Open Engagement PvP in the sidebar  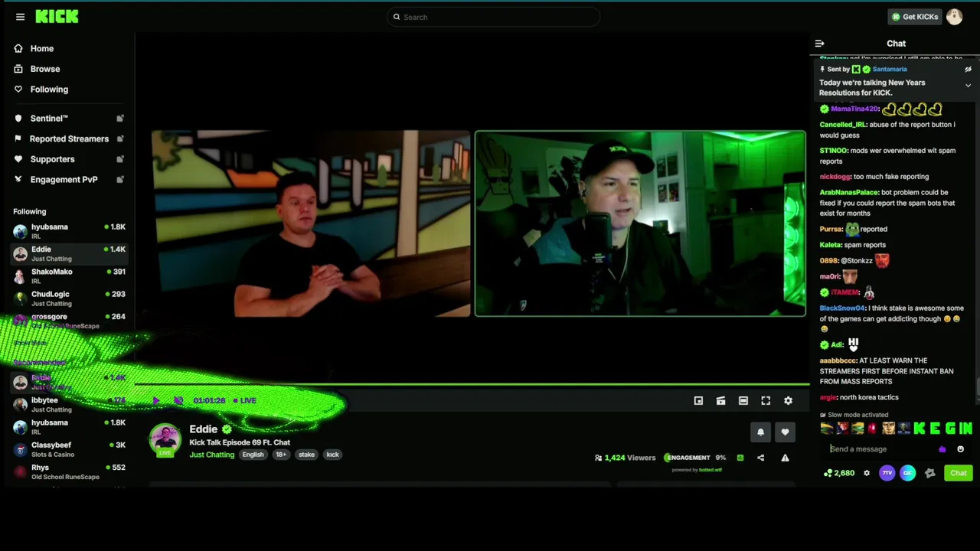coord(64,180)
